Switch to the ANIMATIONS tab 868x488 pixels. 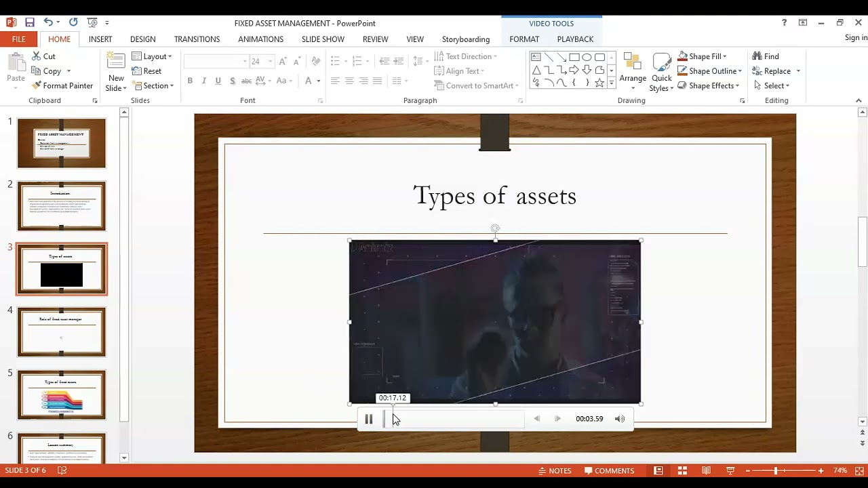260,39
